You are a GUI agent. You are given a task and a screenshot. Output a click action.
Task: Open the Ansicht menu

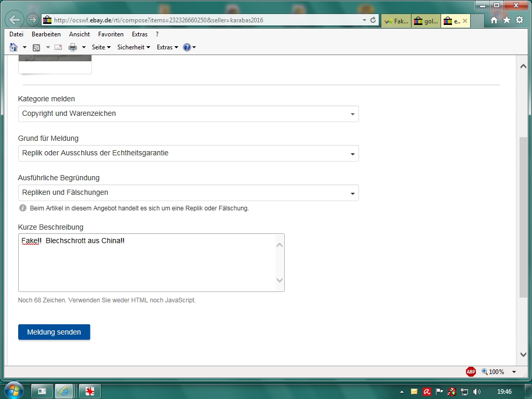click(79, 34)
